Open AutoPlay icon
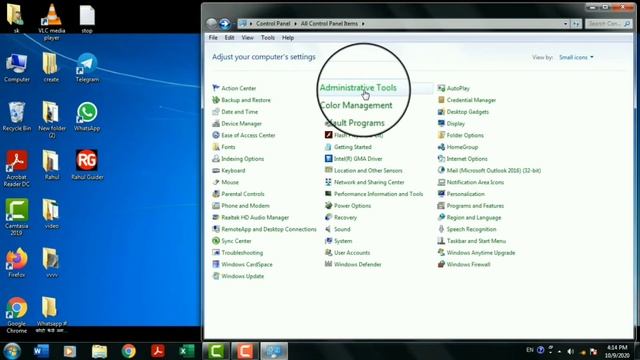640x360 pixels. click(x=441, y=88)
